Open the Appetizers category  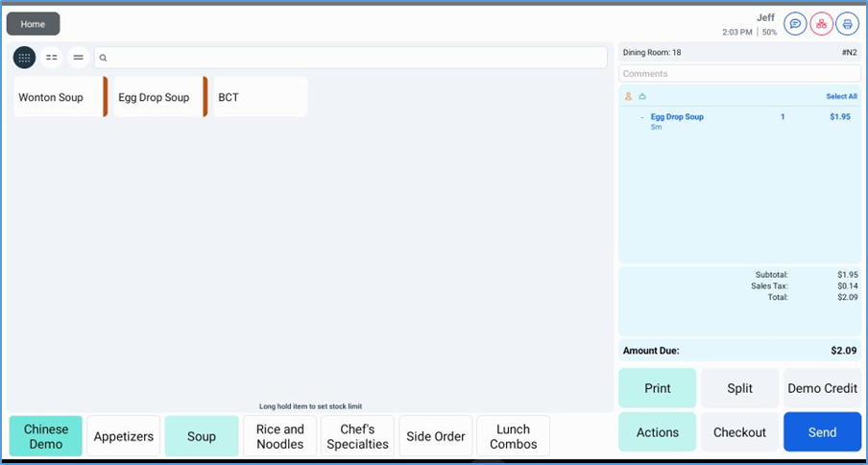click(124, 436)
